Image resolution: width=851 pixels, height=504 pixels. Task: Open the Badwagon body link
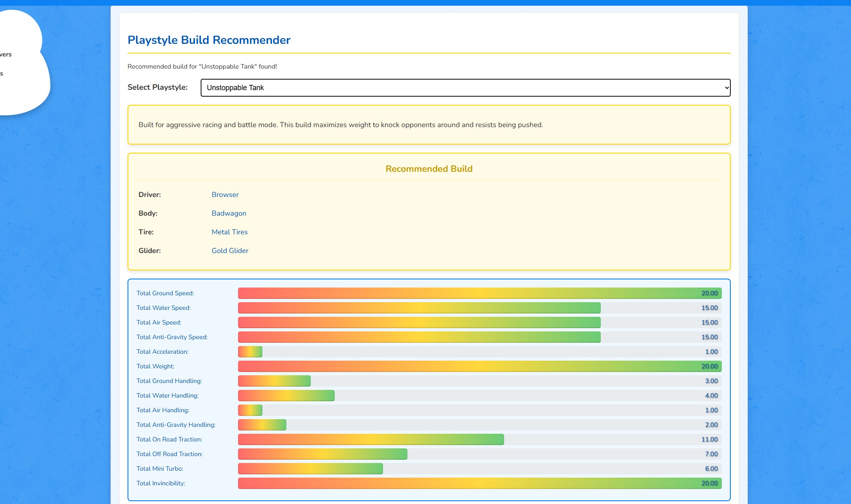(x=229, y=213)
